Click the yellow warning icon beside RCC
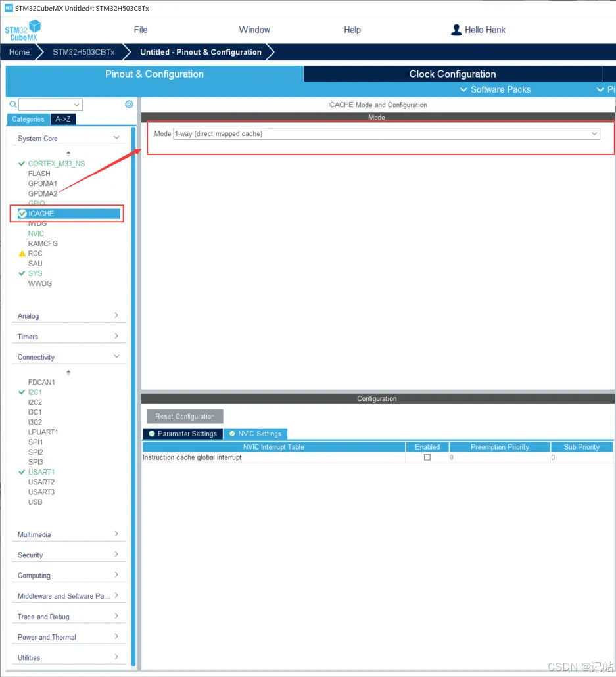616x677 pixels. click(x=22, y=254)
